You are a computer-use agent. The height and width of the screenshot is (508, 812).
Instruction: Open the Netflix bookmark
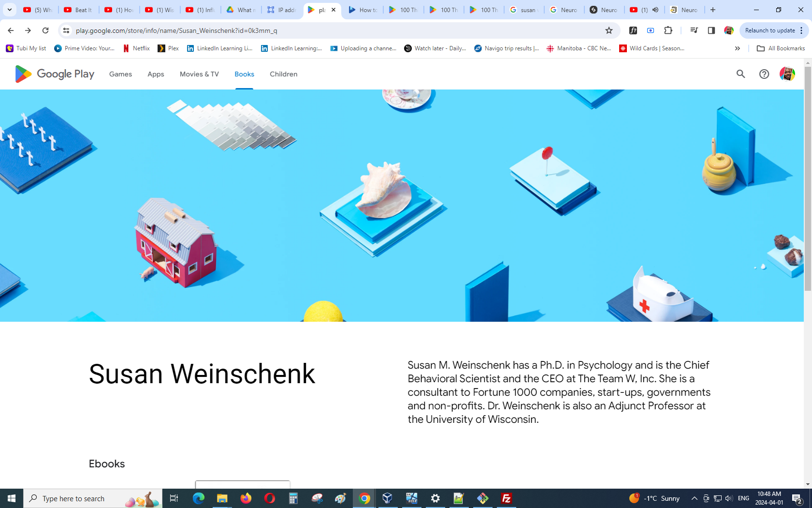click(136, 48)
